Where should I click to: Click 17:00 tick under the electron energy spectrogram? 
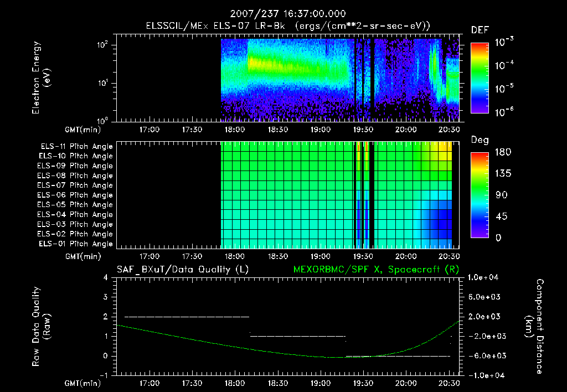[150, 130]
